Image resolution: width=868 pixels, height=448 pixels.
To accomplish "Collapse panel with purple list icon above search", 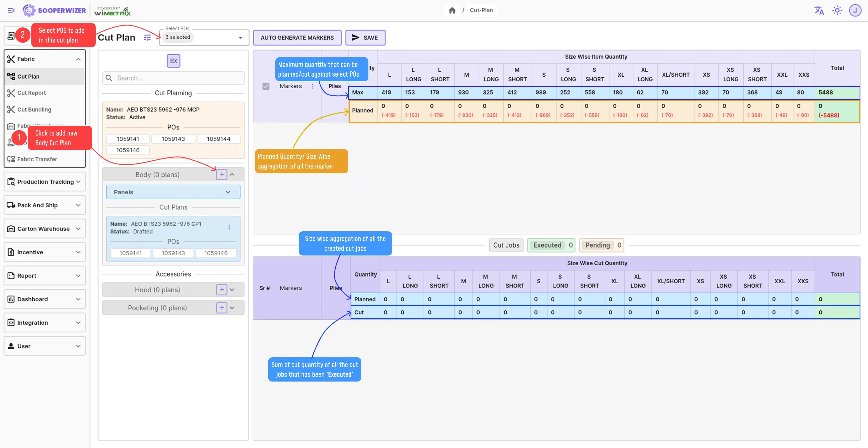I will point(173,61).
